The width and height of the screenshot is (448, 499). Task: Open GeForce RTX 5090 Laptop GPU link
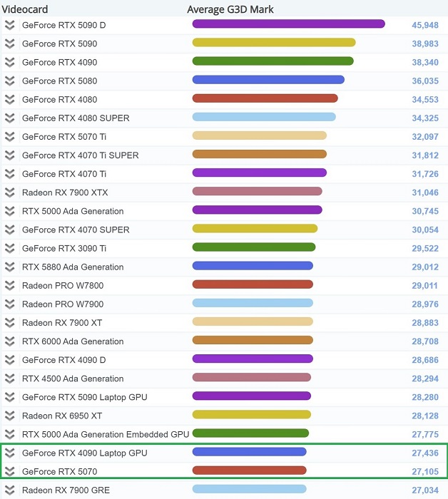point(85,397)
